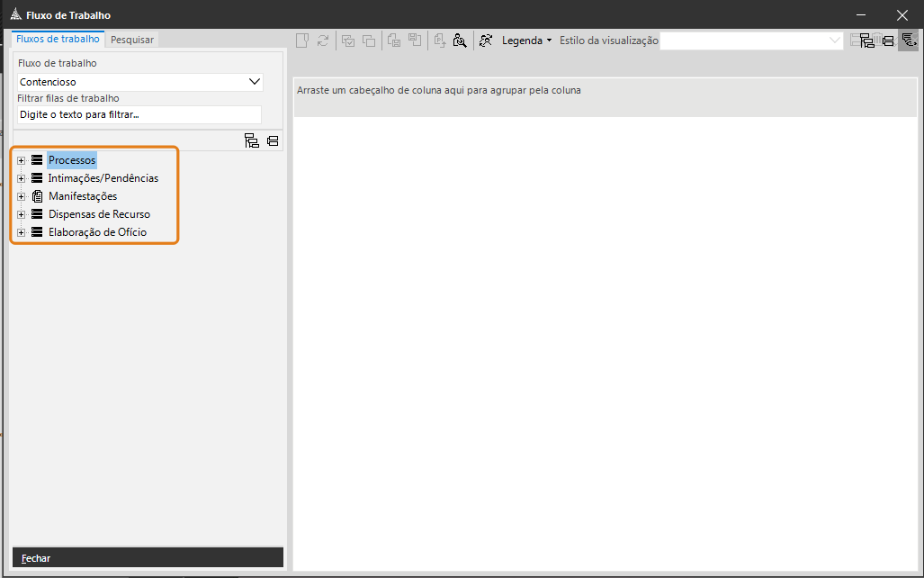Viewport: 924px width, 578px height.
Task: Select the Manifestações queue label
Action: point(83,196)
